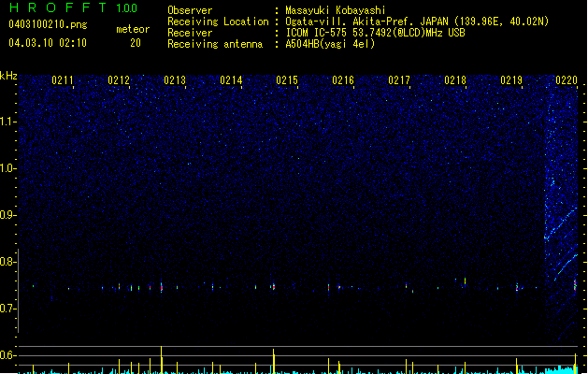Image resolution: width=588 pixels, height=374 pixels.
Task: Click the 'Receiver' field label
Action: click(x=190, y=33)
